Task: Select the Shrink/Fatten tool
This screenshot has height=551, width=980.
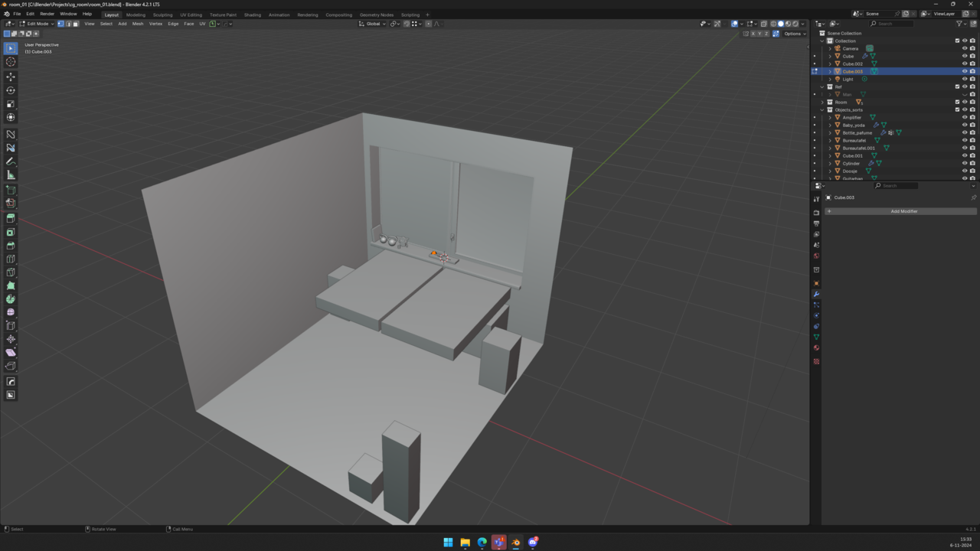Action: point(11,339)
